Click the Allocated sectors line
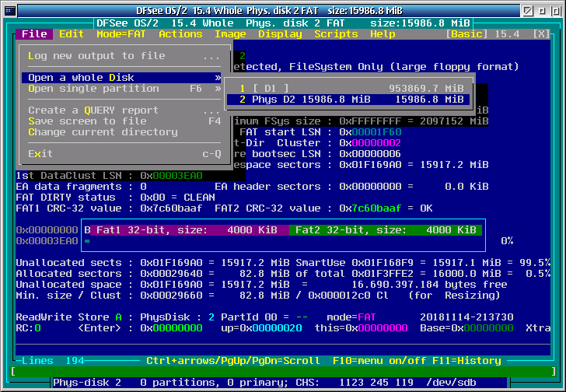The height and width of the screenshot is (392, 566). (x=283, y=274)
